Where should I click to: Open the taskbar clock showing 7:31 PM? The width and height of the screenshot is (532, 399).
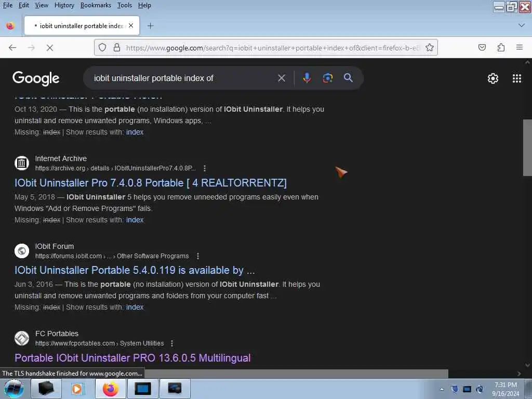(x=506, y=389)
